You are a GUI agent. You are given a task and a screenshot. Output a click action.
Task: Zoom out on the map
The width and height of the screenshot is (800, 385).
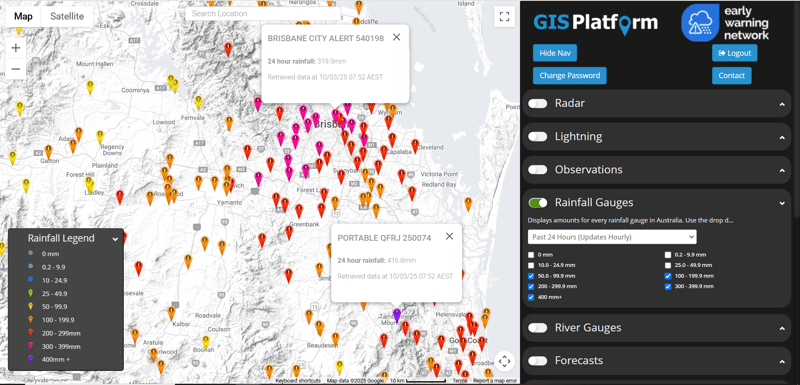[16, 69]
